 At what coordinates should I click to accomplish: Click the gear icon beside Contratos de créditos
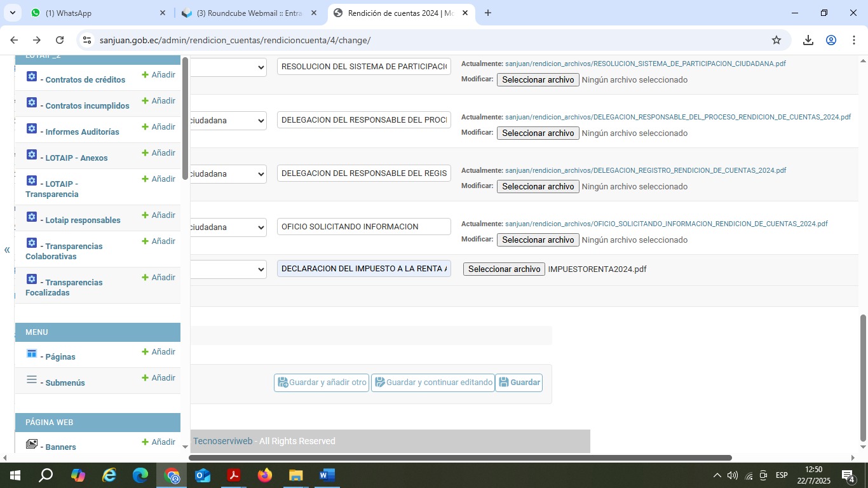tap(32, 77)
